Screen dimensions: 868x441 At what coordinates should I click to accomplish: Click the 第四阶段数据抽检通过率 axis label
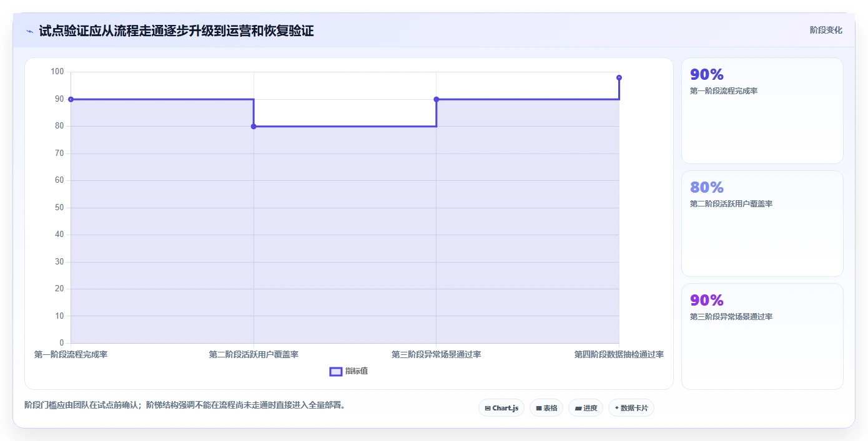[x=619, y=354]
